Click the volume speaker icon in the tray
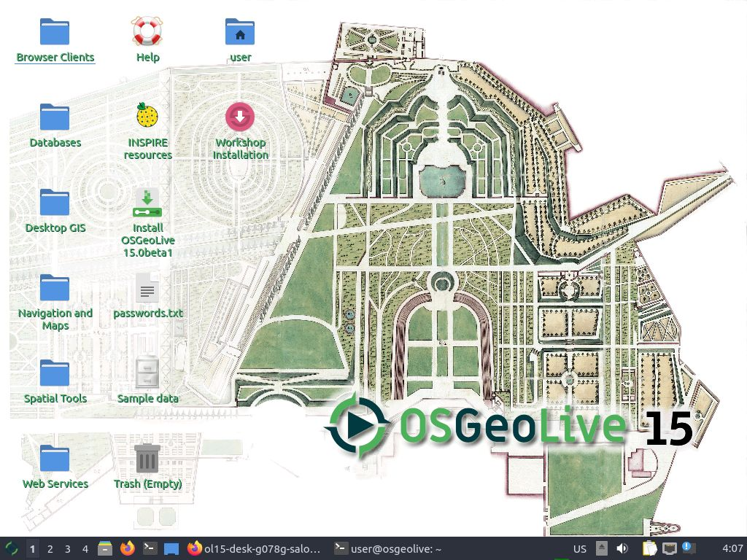This screenshot has height=560, width=747. point(622,549)
